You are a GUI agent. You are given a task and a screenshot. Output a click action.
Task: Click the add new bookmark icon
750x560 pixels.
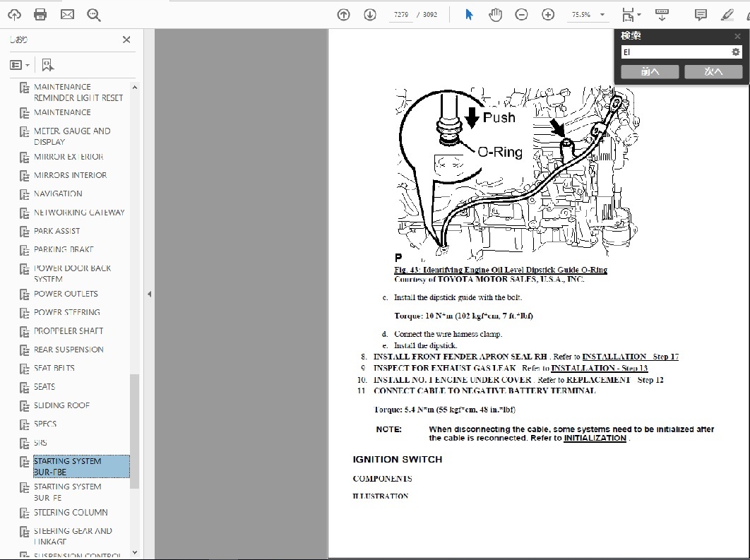tap(47, 65)
